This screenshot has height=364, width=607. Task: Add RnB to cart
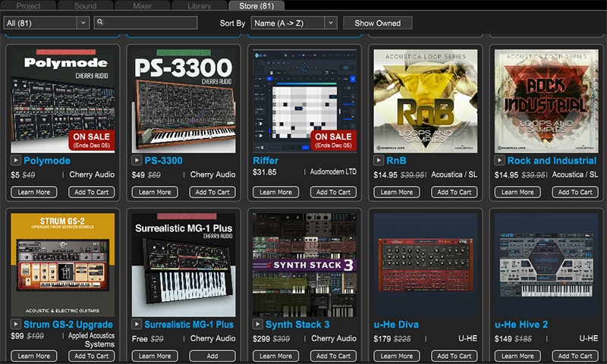pos(454,192)
